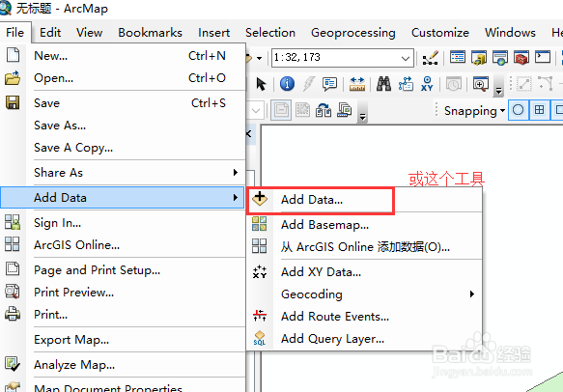Click the Open folder icon in File menu
The image size is (563, 392).
[13, 78]
